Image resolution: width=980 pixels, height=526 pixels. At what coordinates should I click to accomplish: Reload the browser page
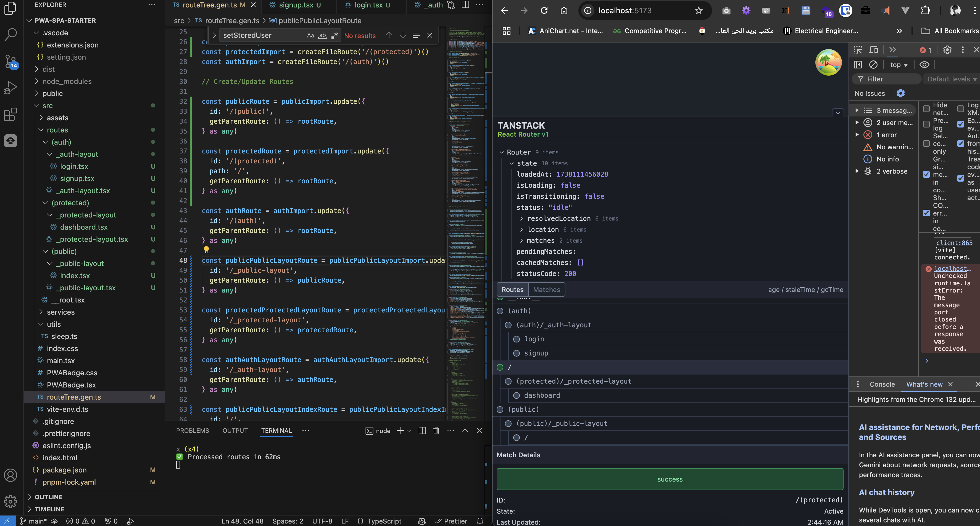544,11
